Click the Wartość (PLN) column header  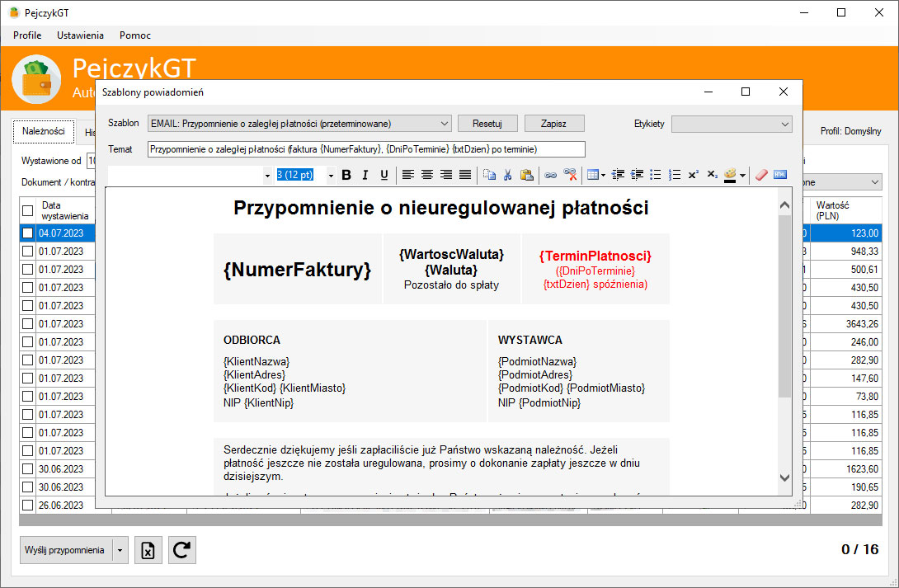pos(845,210)
